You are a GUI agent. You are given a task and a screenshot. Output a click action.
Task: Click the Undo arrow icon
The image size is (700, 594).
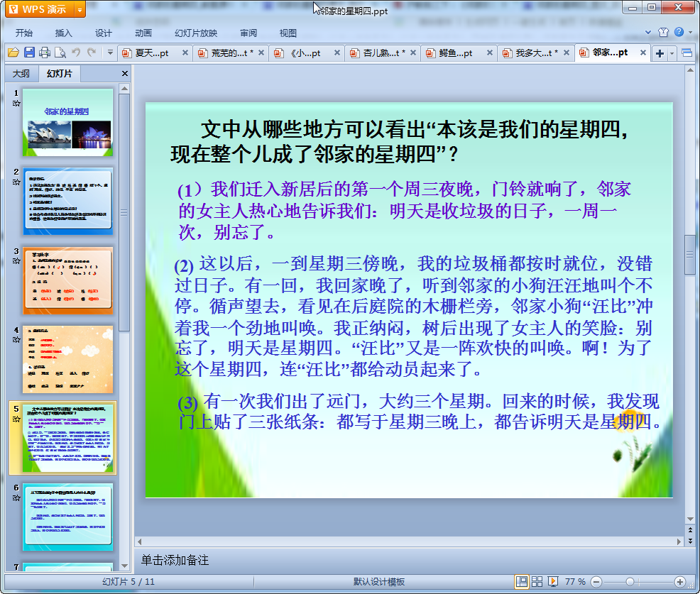pyautogui.click(x=77, y=53)
